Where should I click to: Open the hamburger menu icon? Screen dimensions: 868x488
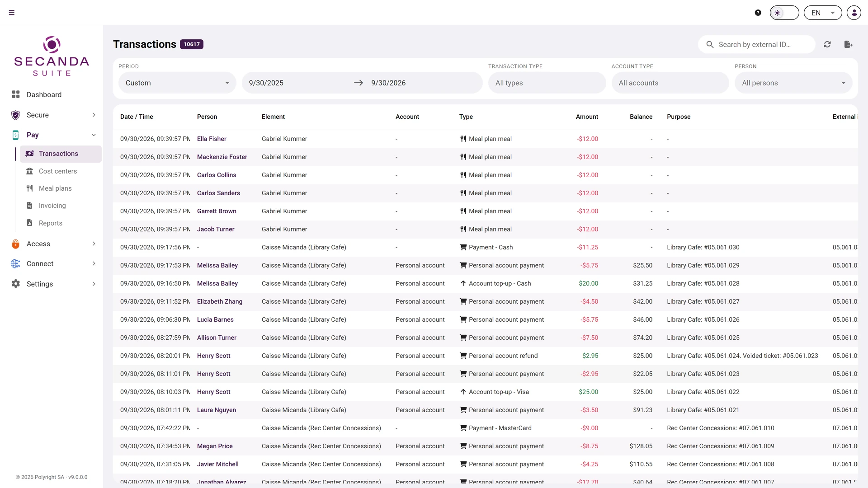pyautogui.click(x=12, y=13)
